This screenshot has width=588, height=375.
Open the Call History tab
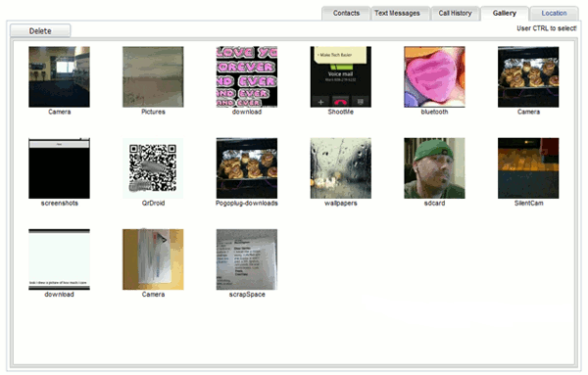[456, 13]
